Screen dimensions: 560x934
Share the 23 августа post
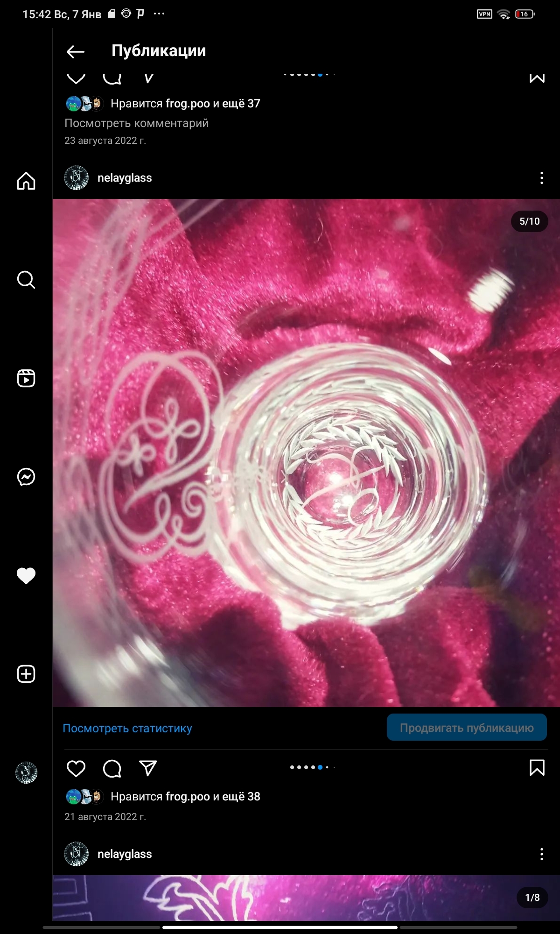[148, 78]
